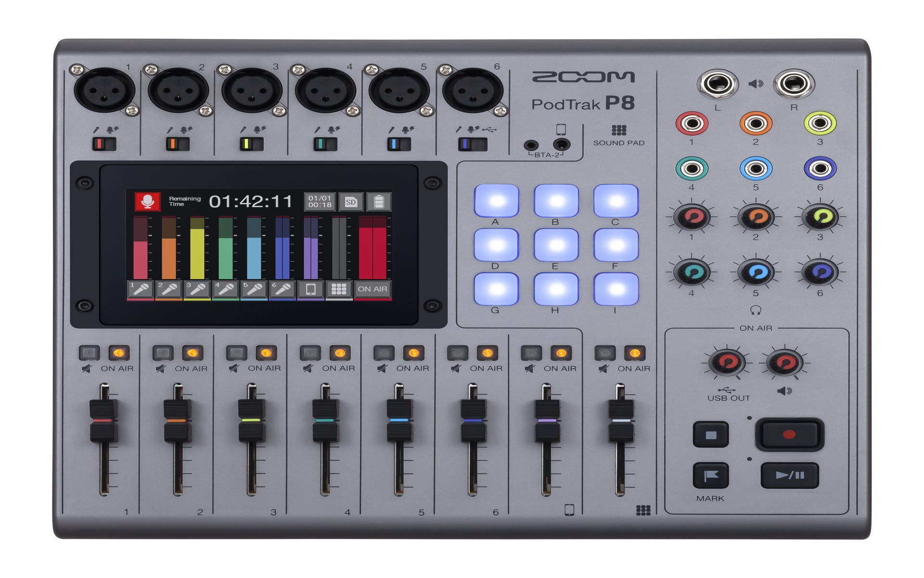Touch the USB OUT level knob
Image resolution: width=924 pixels, height=578 pixels.
pos(728,362)
